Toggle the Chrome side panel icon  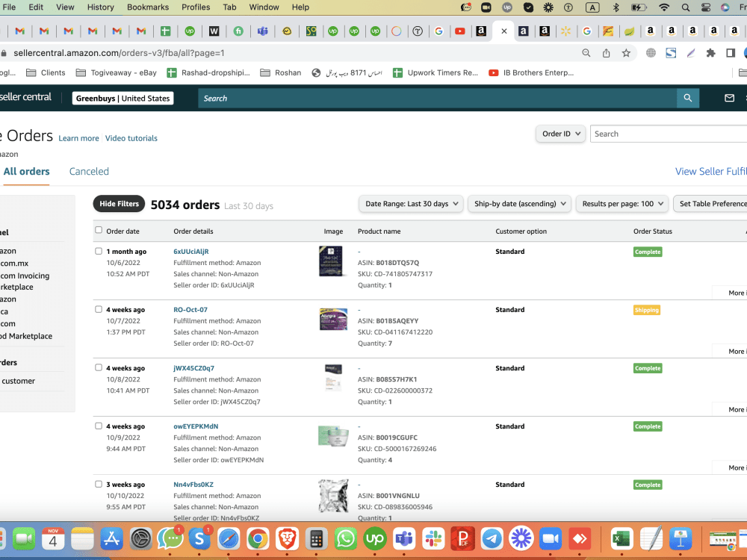(731, 53)
